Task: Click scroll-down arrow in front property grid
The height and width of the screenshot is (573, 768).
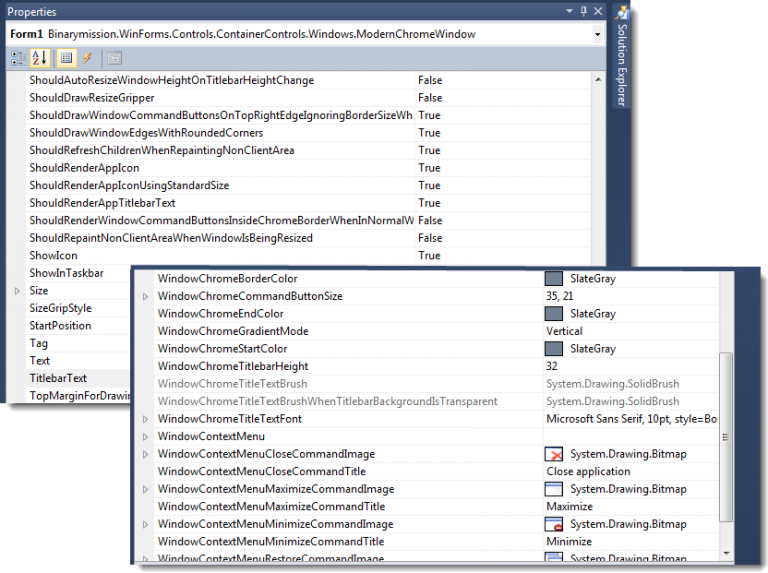Action: [x=726, y=553]
